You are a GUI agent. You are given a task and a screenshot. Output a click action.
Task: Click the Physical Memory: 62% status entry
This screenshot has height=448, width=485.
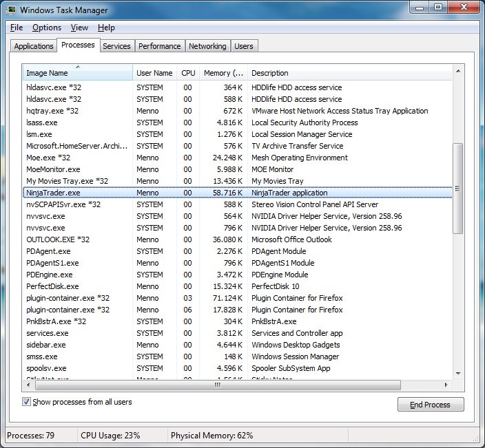point(212,436)
